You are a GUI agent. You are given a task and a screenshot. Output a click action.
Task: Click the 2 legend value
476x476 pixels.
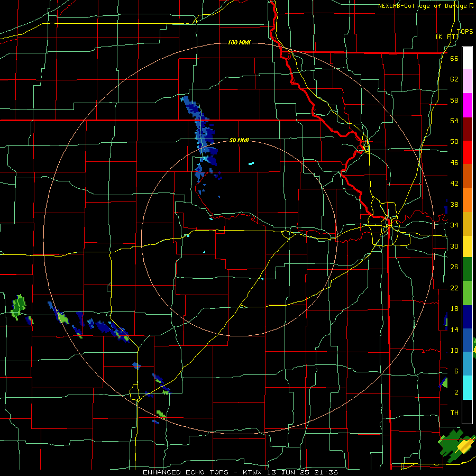(456, 392)
